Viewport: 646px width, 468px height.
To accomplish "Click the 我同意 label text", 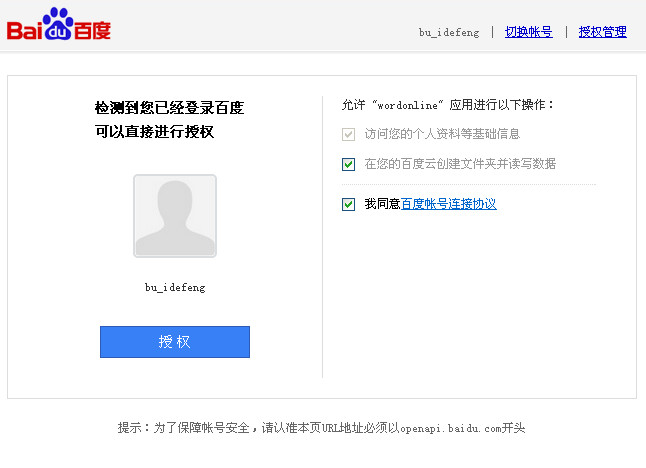I will [382, 204].
